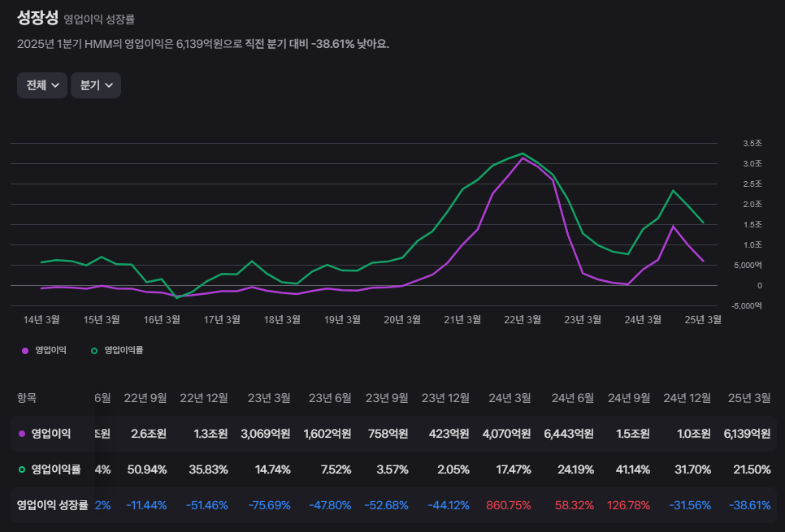Click the 23년 6월 column header

[329, 398]
